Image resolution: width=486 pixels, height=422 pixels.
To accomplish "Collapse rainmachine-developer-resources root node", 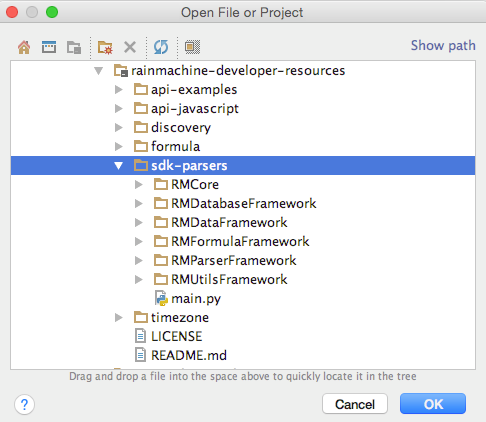I will (x=98, y=71).
